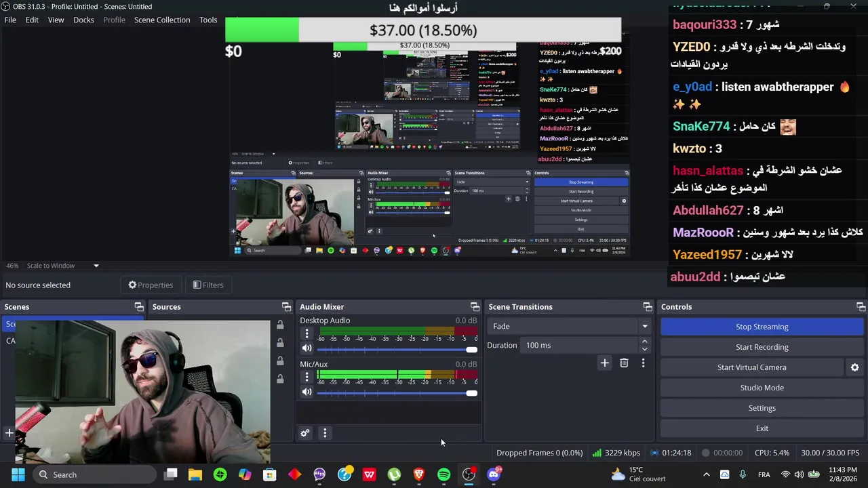
Task: Increase transition duration with up arrow
Action: 644,342
